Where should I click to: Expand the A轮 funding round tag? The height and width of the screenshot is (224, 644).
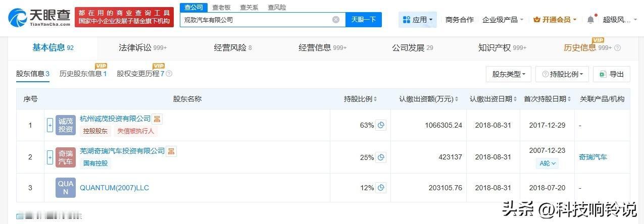click(x=548, y=163)
